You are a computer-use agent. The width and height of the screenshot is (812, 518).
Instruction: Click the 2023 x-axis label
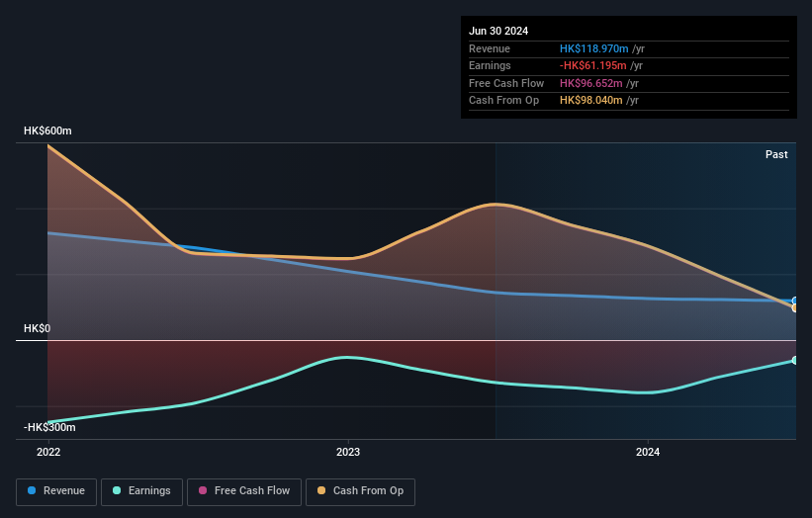point(348,452)
